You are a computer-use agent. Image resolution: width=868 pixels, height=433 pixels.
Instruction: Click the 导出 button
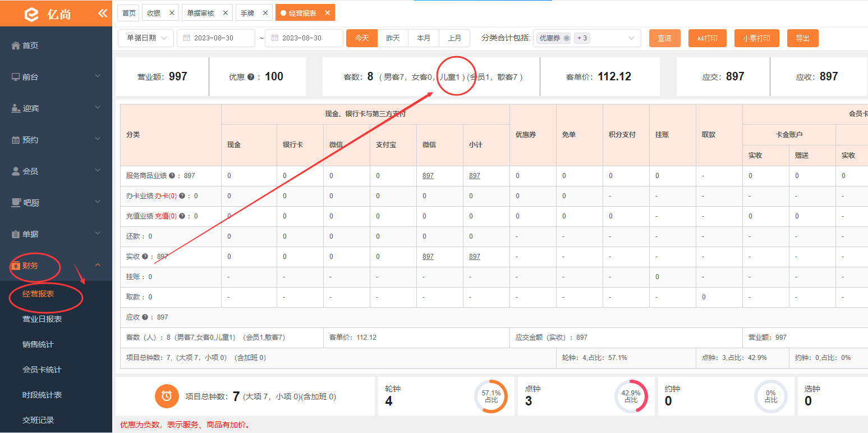coord(803,38)
